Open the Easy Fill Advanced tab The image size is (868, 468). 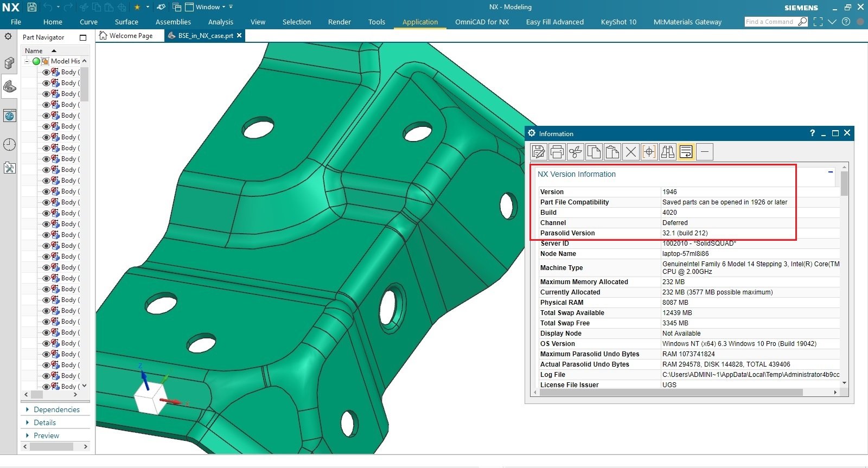pyautogui.click(x=555, y=22)
